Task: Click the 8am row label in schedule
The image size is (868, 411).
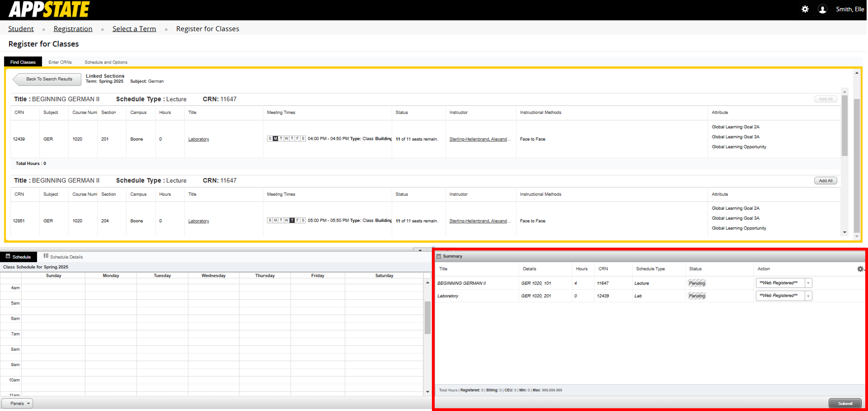Action: point(15,349)
